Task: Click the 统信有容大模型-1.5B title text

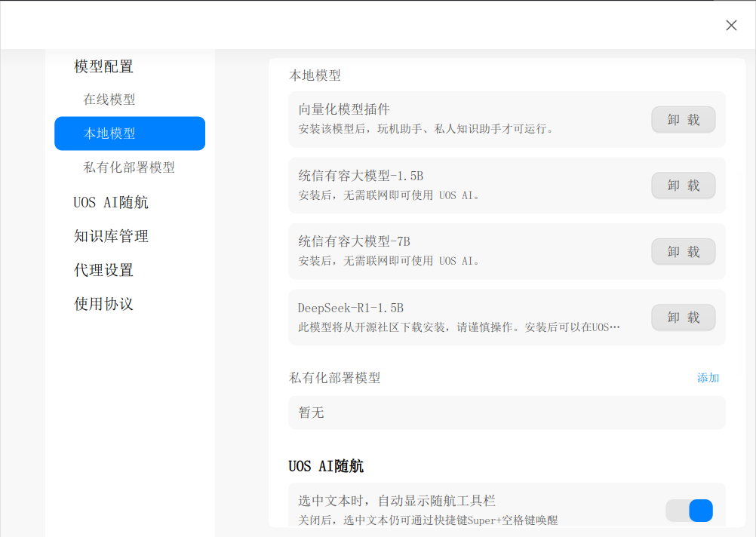Action: [x=361, y=176]
